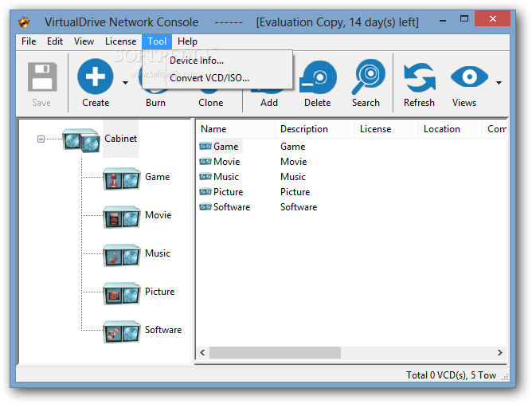Click the Picture description cell
The height and width of the screenshot is (404, 532).
coord(295,192)
